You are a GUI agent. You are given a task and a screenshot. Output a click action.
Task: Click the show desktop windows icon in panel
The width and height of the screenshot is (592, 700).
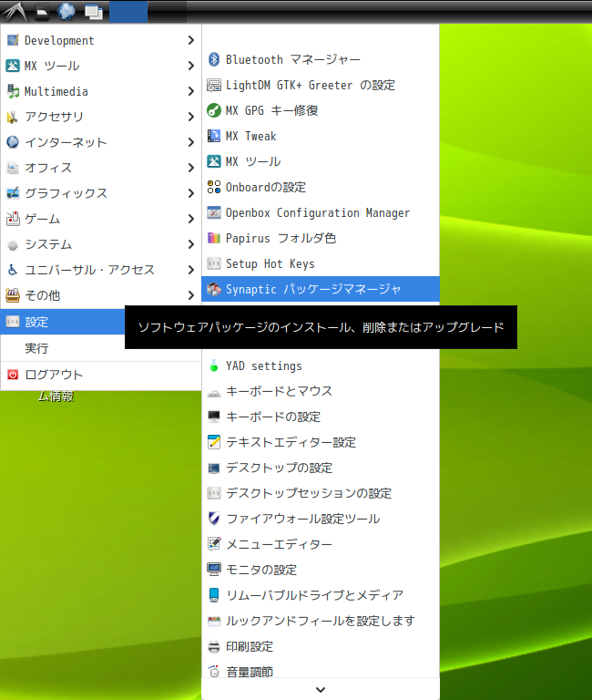(x=94, y=12)
